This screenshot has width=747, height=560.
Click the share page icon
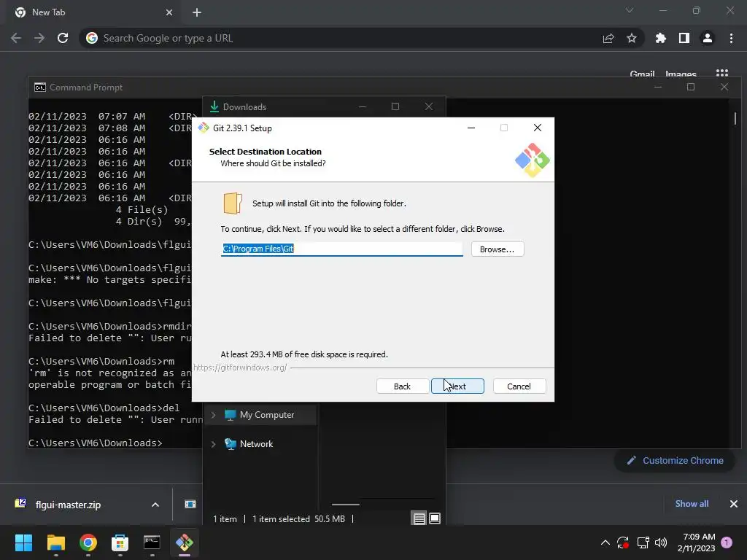click(608, 38)
